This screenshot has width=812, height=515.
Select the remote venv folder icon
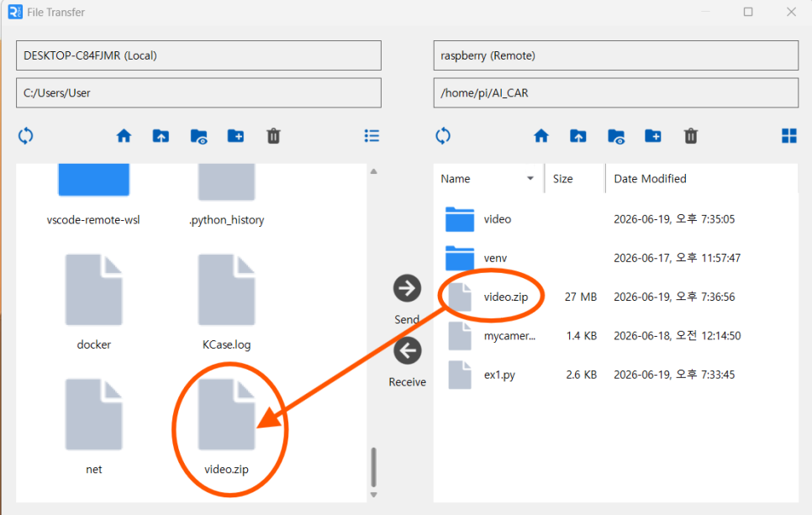pos(460,258)
